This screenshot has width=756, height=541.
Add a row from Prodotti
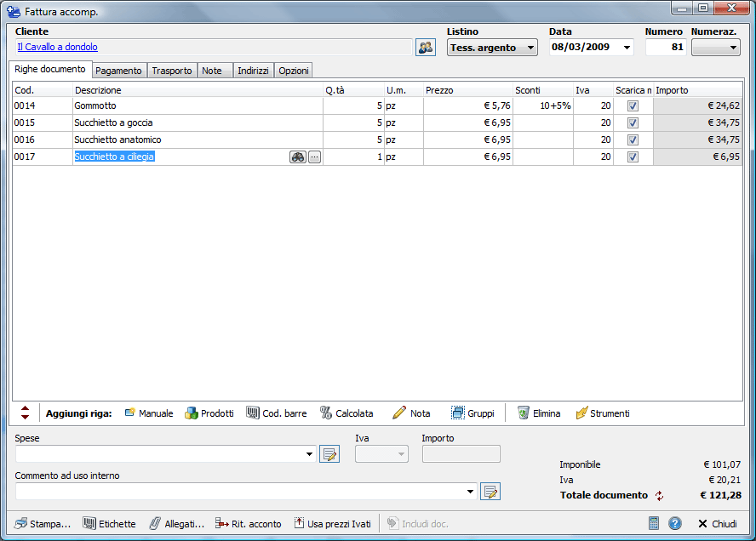pyautogui.click(x=209, y=413)
